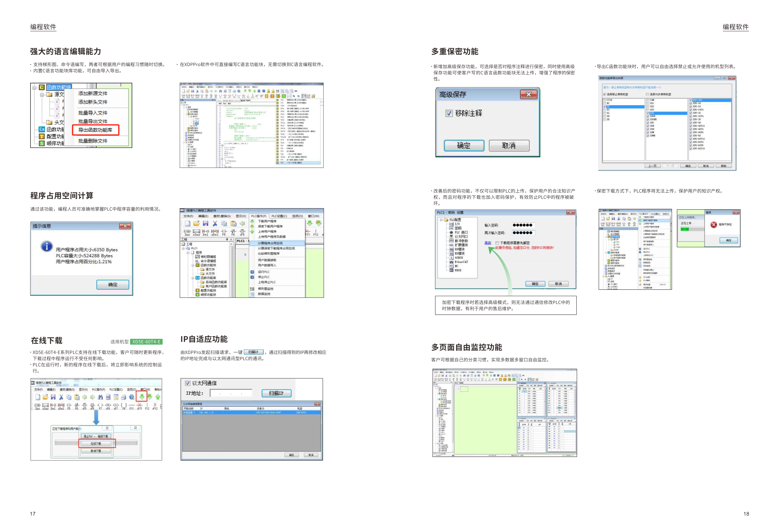Click 取消下载 button in download popup
779x532 pixels.
(x=96, y=451)
